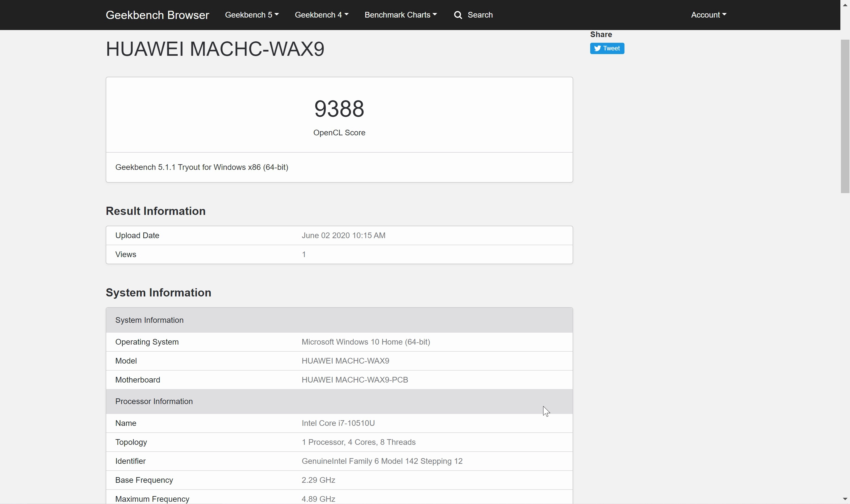Open the Account dropdown
This screenshot has width=850, height=504.
[x=709, y=15]
